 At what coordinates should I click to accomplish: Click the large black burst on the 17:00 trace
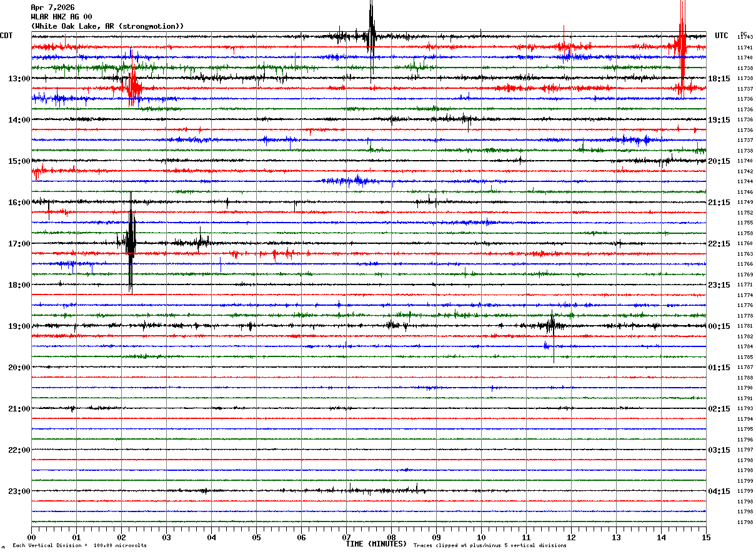(x=130, y=243)
